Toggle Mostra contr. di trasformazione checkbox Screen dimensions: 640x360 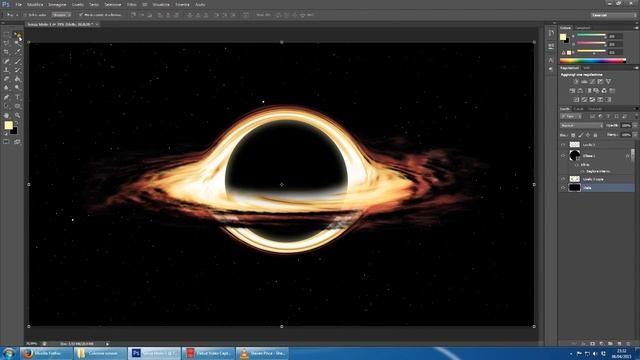click(x=81, y=15)
